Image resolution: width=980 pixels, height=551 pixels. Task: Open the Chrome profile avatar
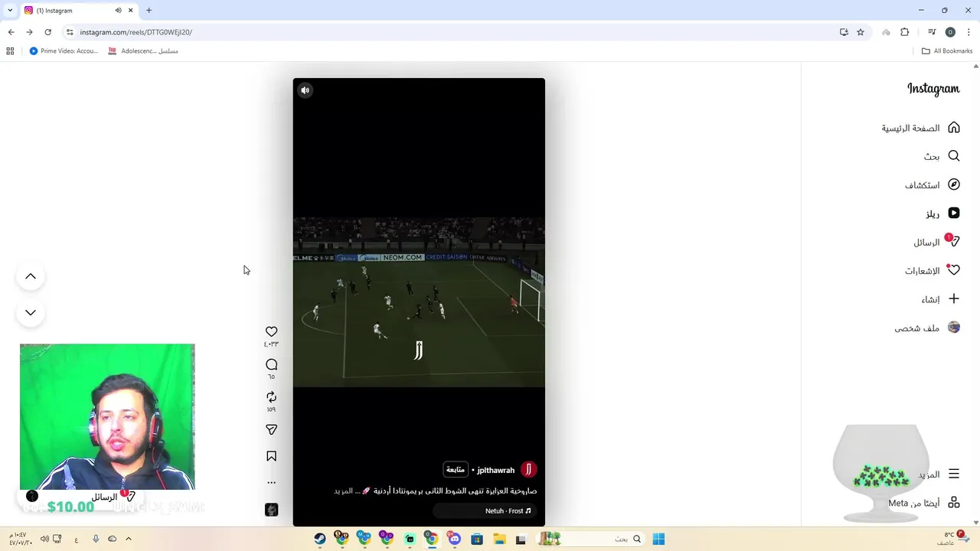click(x=950, y=32)
